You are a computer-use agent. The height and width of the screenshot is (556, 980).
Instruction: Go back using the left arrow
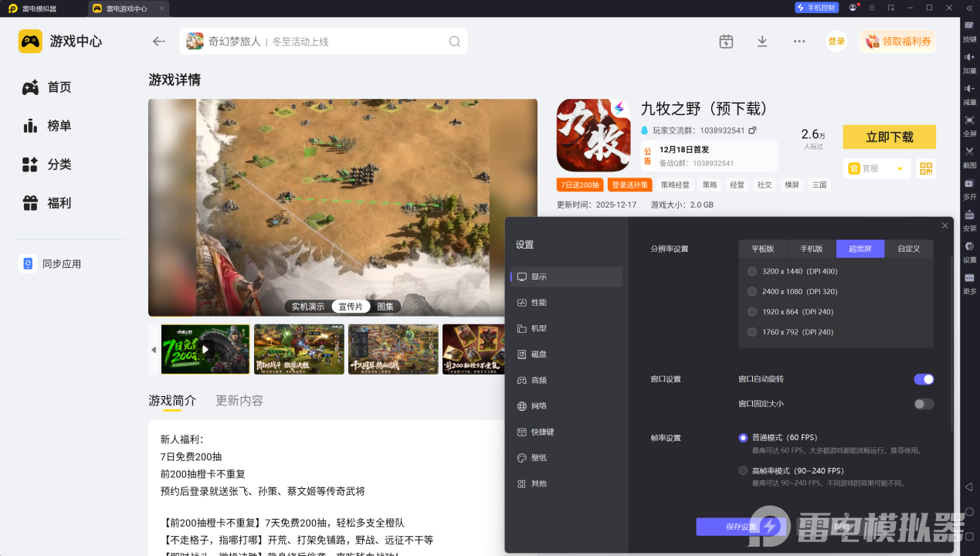[x=159, y=42]
